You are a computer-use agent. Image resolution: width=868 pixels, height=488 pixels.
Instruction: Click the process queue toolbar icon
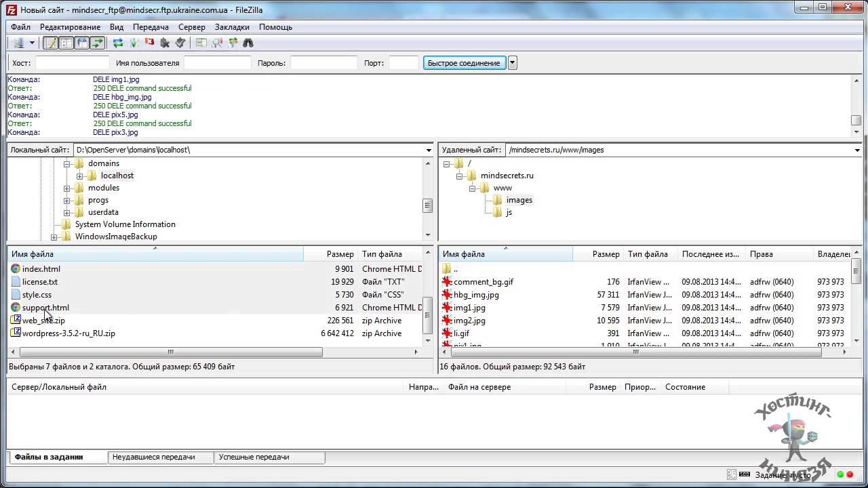click(x=134, y=43)
